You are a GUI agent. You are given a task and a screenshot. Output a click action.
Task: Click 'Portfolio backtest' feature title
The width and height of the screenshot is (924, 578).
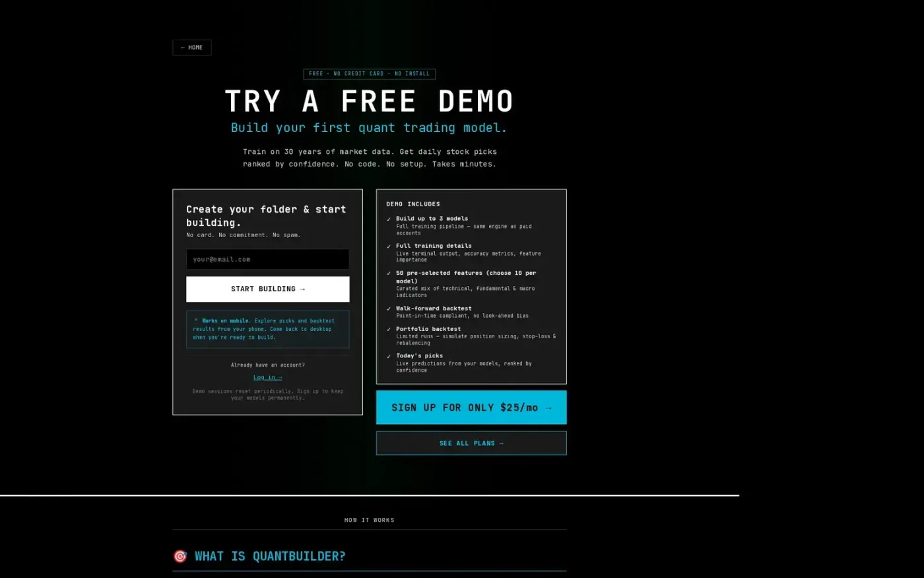(x=428, y=329)
